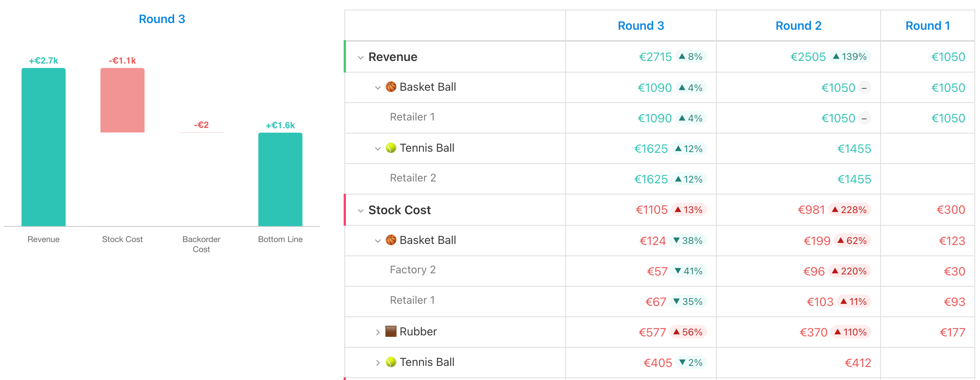
Task: Click the 8% increase badge for Revenue
Action: coord(691,57)
